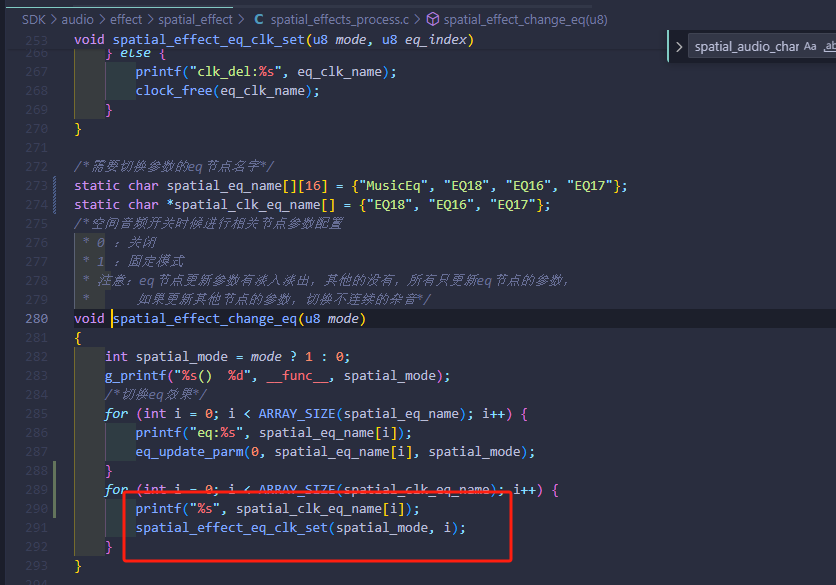836x585 pixels.
Task: Click the g_printf call on line 283
Action: [135, 376]
